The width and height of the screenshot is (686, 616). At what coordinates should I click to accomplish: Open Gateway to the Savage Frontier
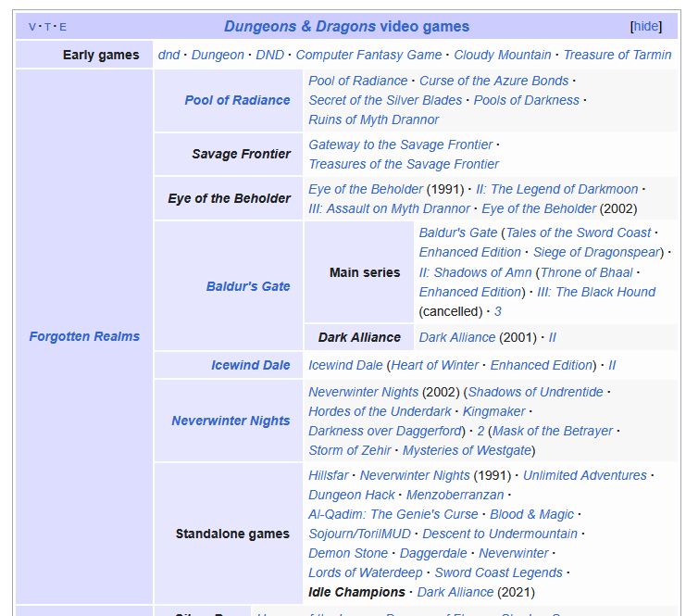(x=400, y=145)
